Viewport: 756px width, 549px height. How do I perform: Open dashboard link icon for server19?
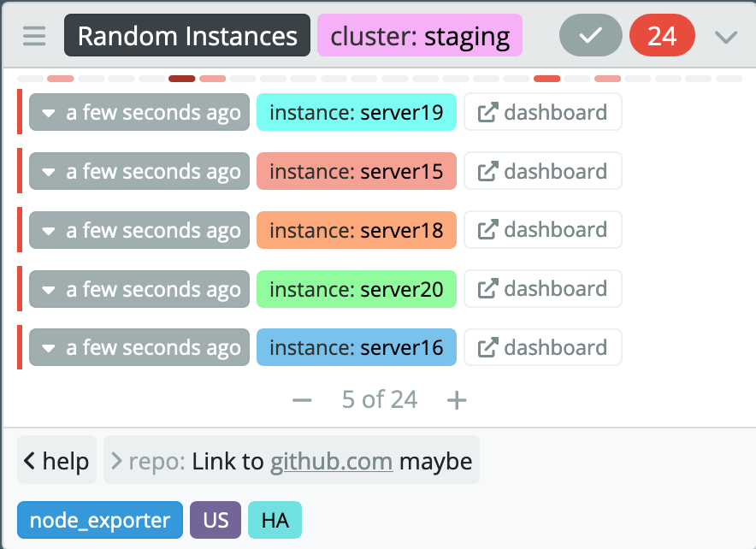pos(487,113)
